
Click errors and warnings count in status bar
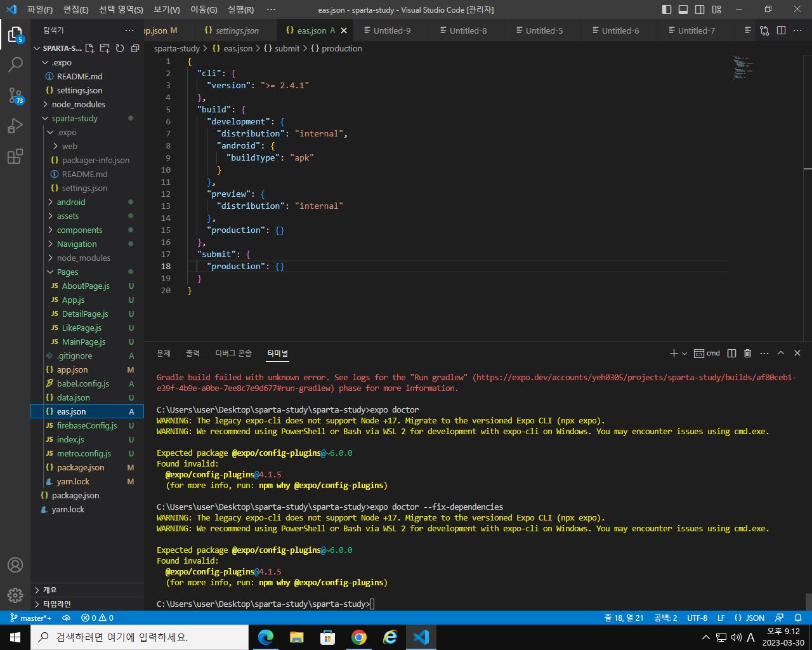click(x=97, y=618)
